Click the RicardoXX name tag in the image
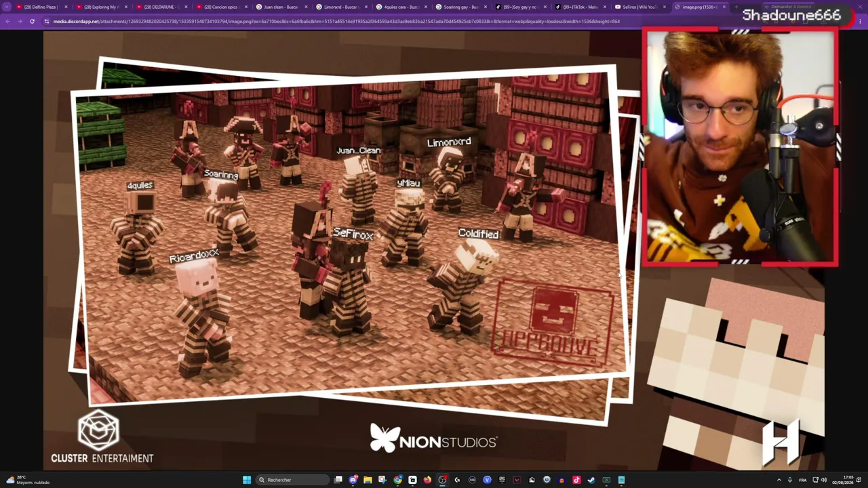Viewport: 868px width, 488px height. (194, 256)
